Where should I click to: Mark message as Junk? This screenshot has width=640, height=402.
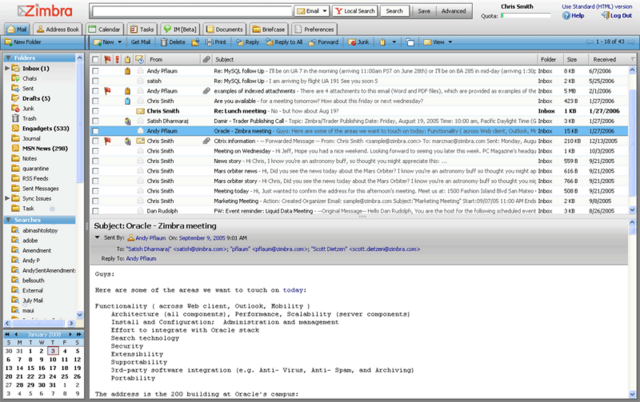(x=358, y=42)
